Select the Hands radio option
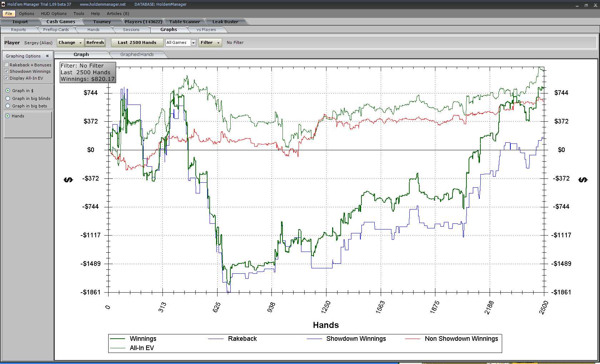 pos(7,116)
